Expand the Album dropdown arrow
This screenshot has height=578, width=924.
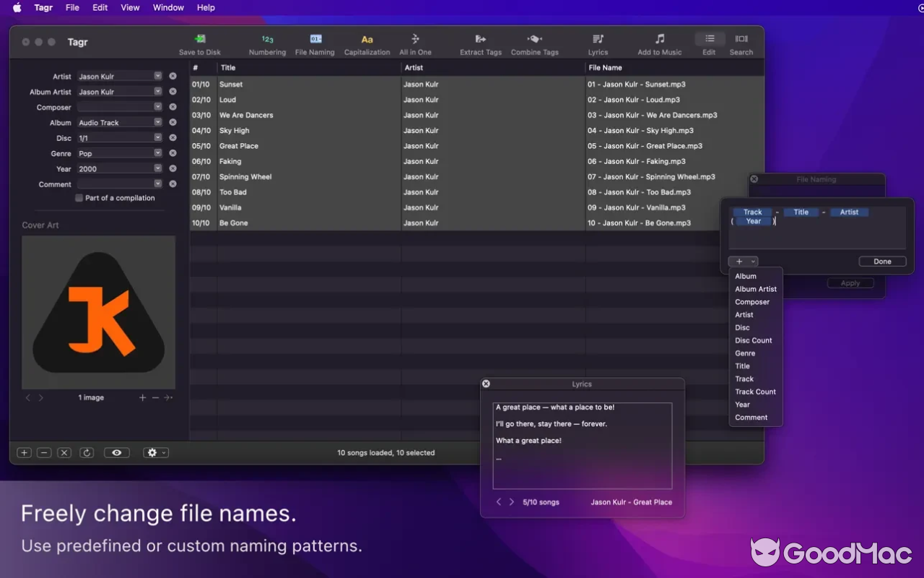(157, 122)
